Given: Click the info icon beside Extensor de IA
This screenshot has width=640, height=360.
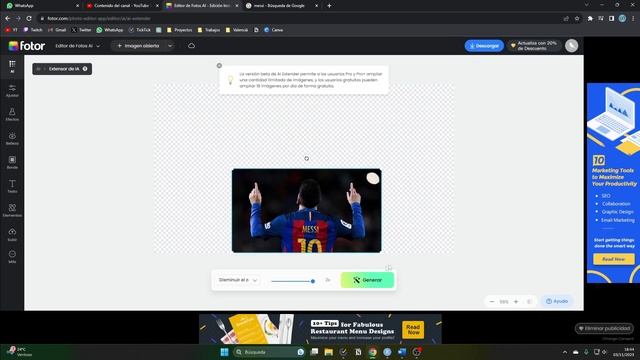Looking at the screenshot, I should (85, 69).
